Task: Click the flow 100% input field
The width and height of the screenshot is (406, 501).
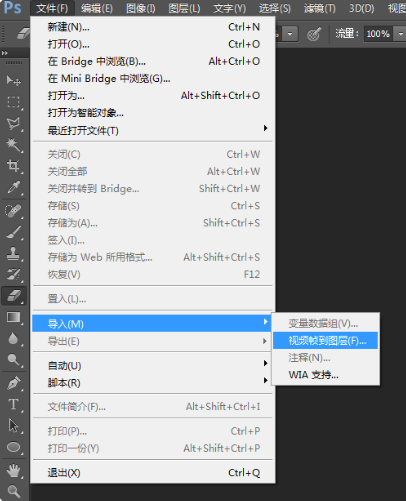Action: click(378, 34)
